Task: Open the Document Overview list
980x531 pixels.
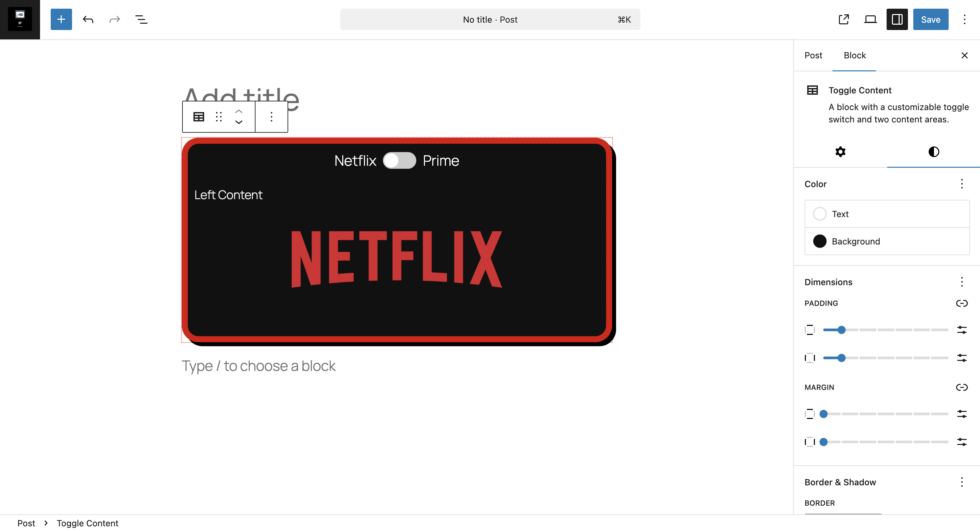Action: click(141, 19)
